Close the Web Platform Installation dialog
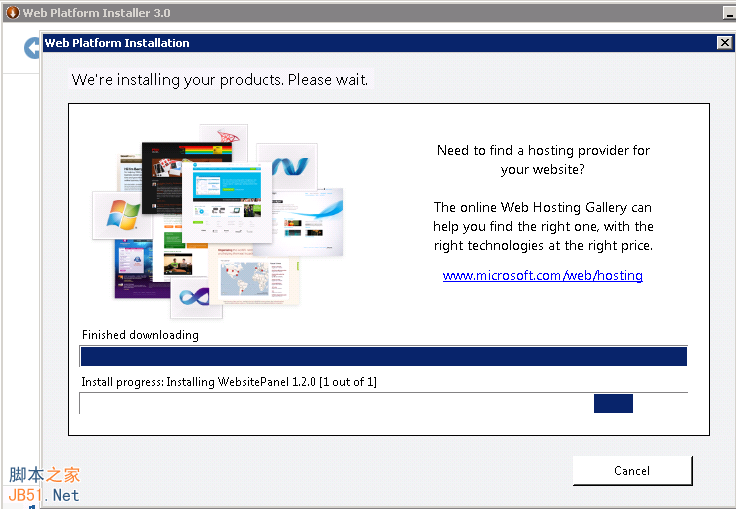This screenshot has width=736, height=509. pyautogui.click(x=724, y=43)
